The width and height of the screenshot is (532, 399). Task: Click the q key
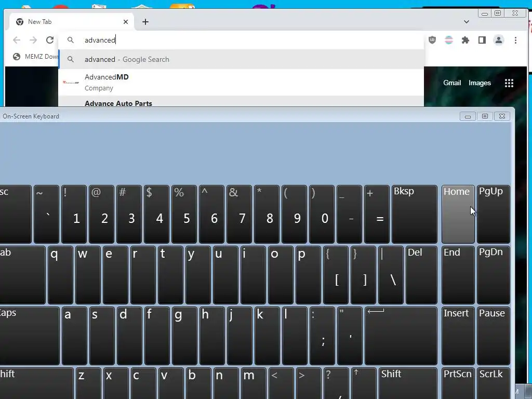coord(60,275)
